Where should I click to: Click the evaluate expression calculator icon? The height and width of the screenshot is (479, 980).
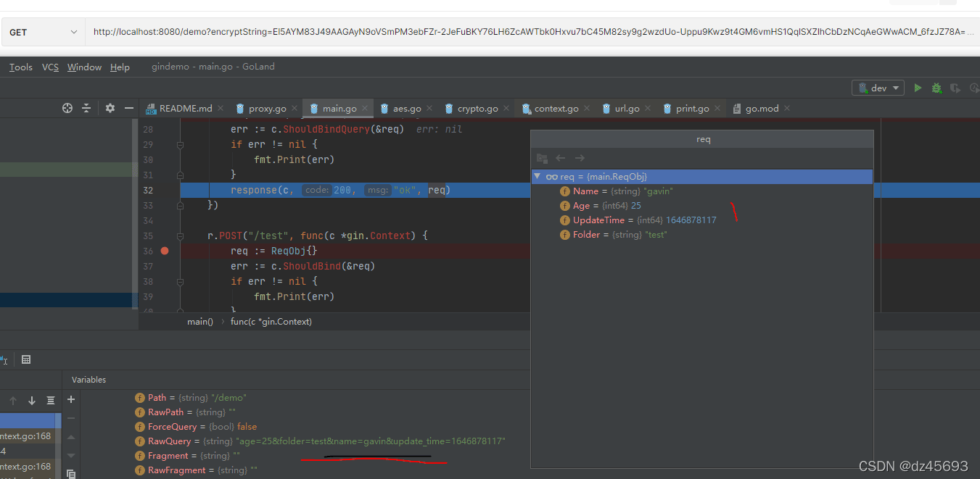[26, 359]
